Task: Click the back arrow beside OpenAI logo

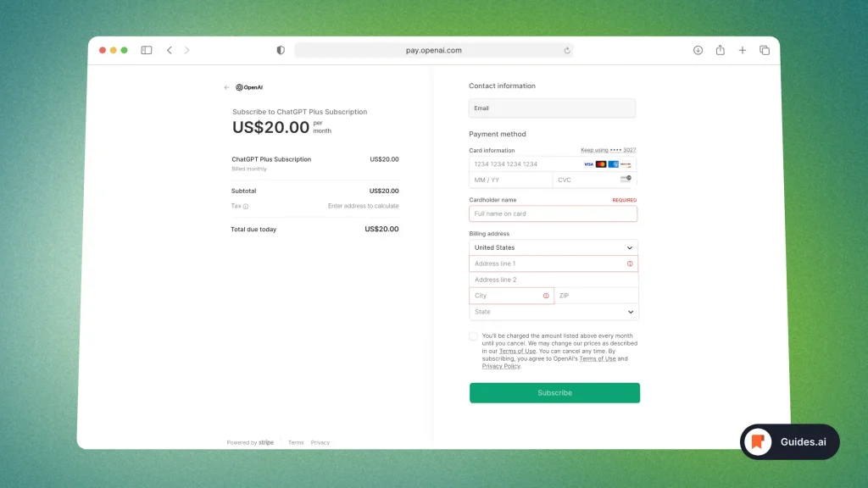Action: 226,87
